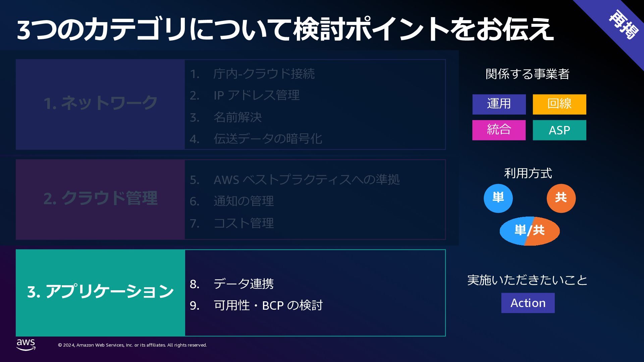
Task: Click the split 単/共 oval badge
Action: tap(530, 231)
